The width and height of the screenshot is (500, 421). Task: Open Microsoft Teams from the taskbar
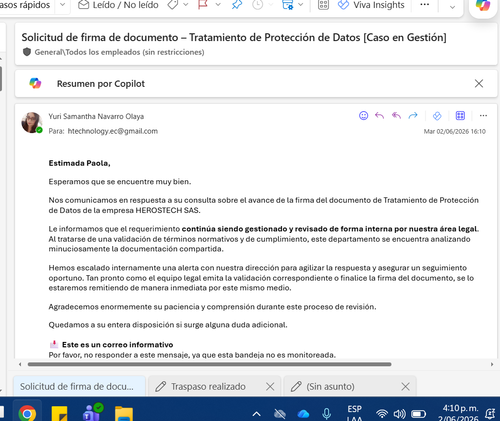(92, 413)
